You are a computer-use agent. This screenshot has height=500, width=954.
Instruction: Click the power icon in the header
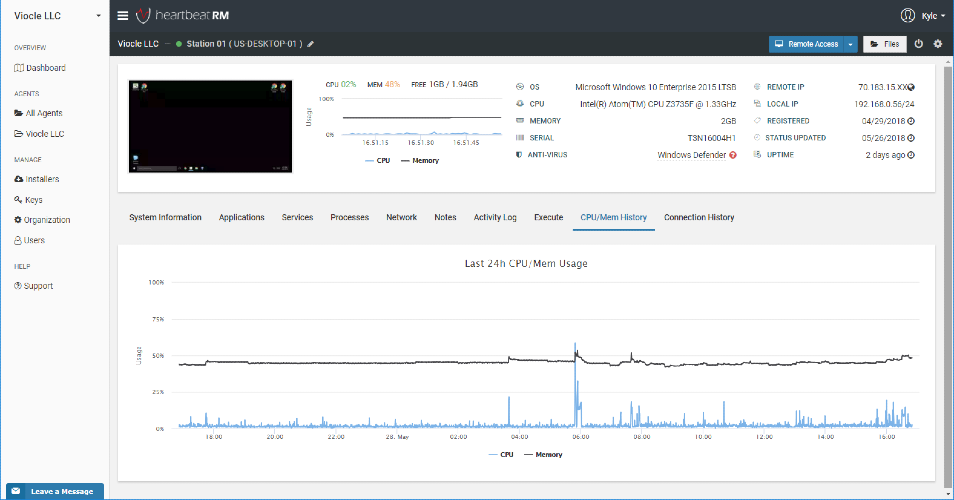click(919, 44)
